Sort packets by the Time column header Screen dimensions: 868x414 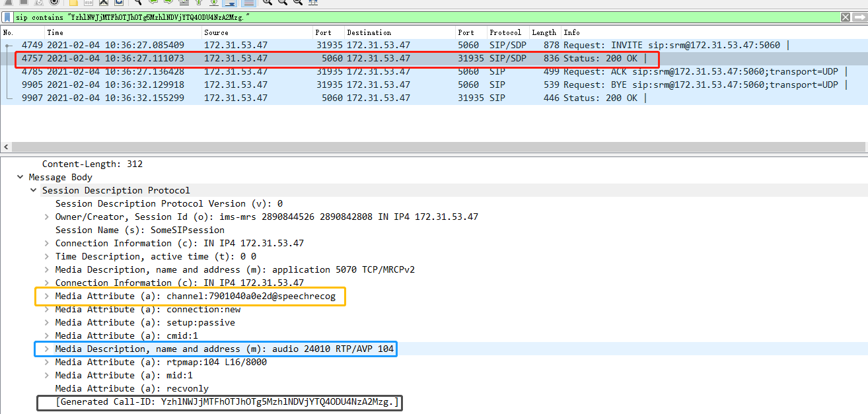coord(123,32)
